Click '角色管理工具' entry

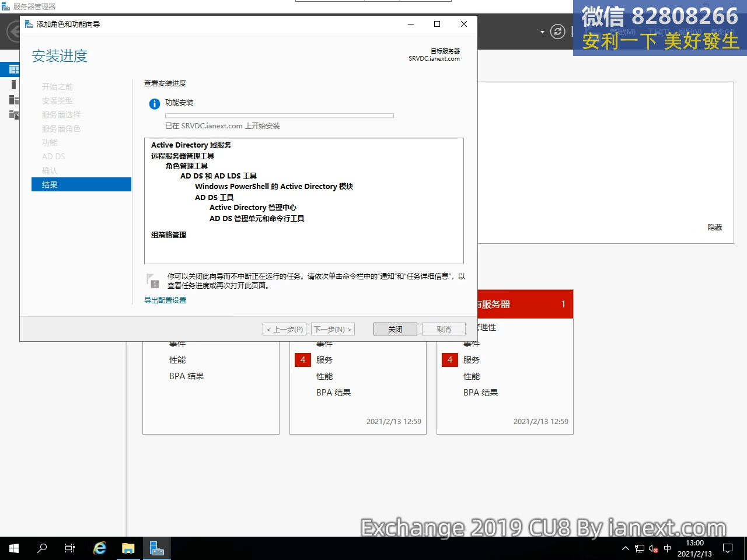click(x=187, y=166)
